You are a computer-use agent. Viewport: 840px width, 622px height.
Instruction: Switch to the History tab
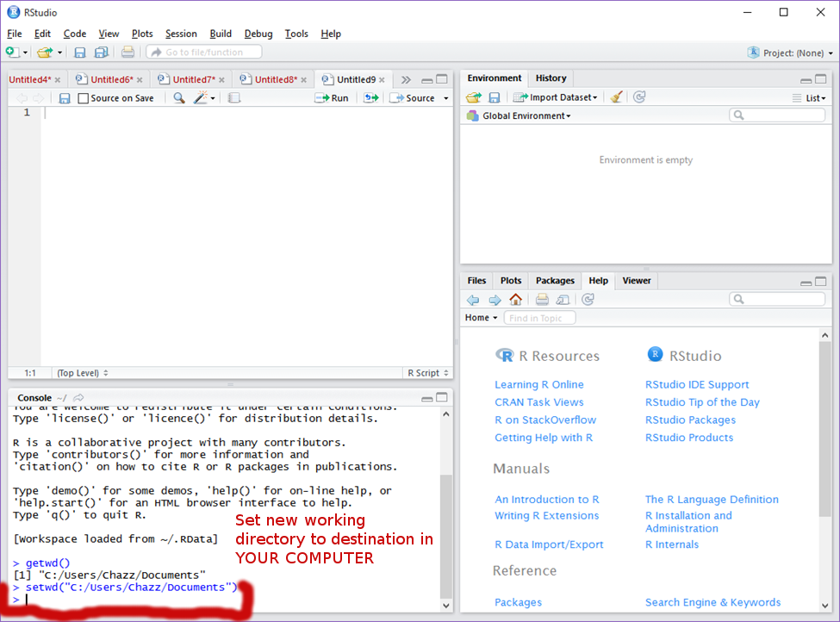tap(551, 78)
